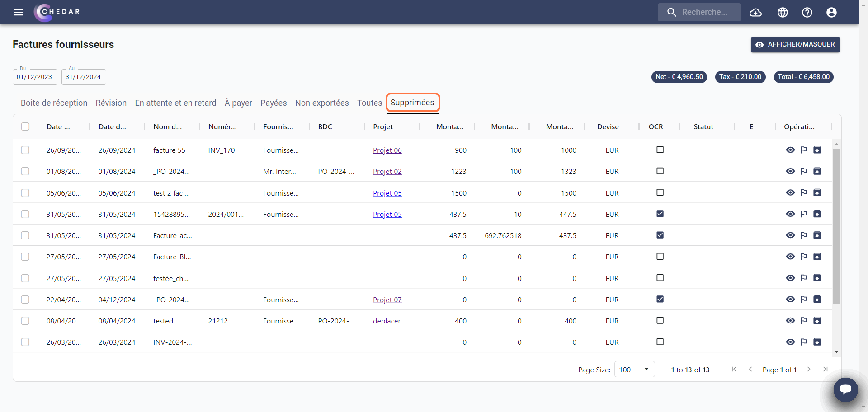Select row checkbox for 01/08/2024 invoice
The image size is (868, 412).
tap(25, 171)
